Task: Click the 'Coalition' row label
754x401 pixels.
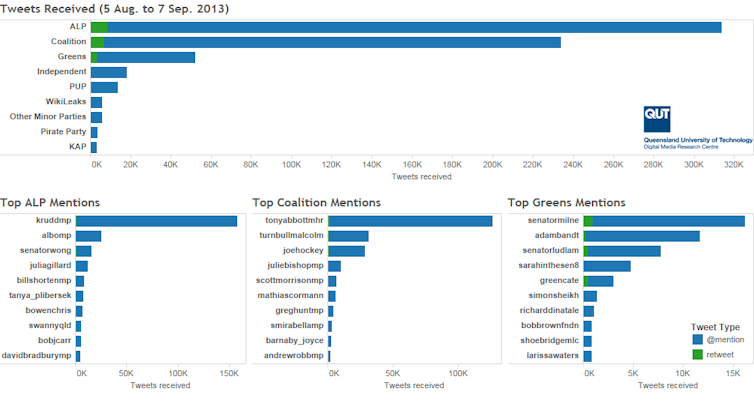Action: [68, 41]
